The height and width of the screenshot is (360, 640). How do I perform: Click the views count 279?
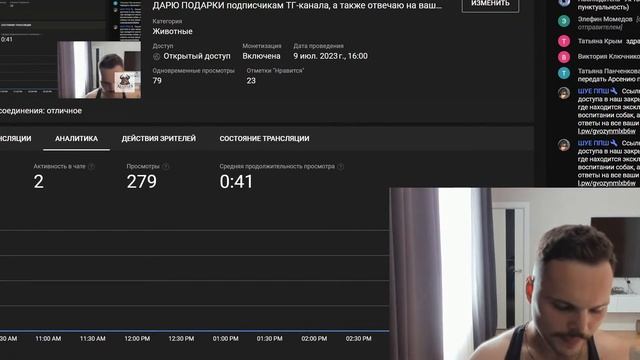click(142, 182)
